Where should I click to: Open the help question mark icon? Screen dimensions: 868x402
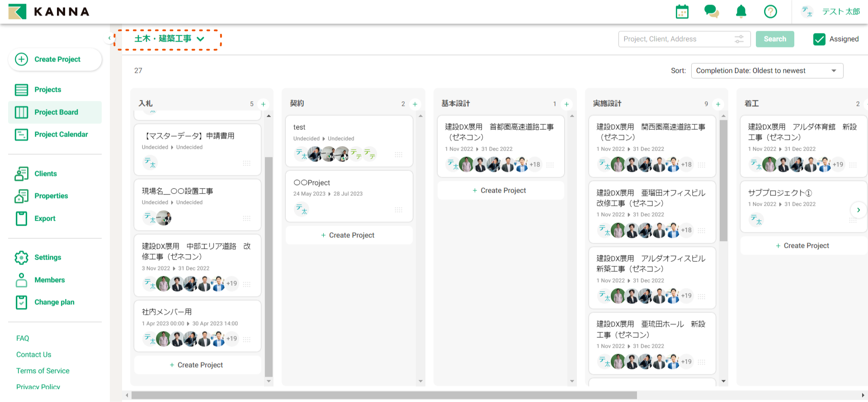(x=770, y=12)
